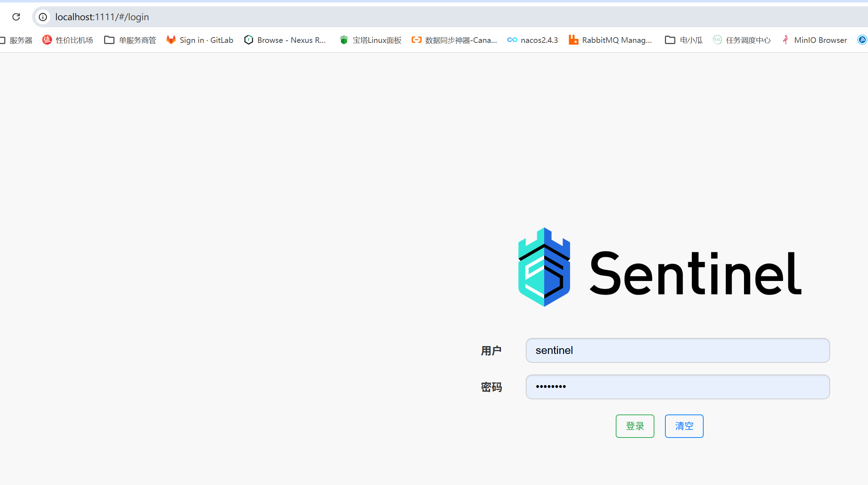868x485 pixels.
Task: Click the 清空 clear button
Action: [x=684, y=426]
